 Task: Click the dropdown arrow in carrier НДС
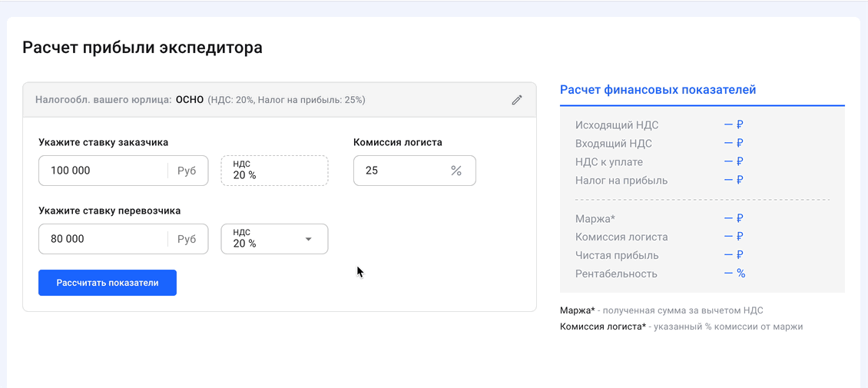click(x=309, y=239)
